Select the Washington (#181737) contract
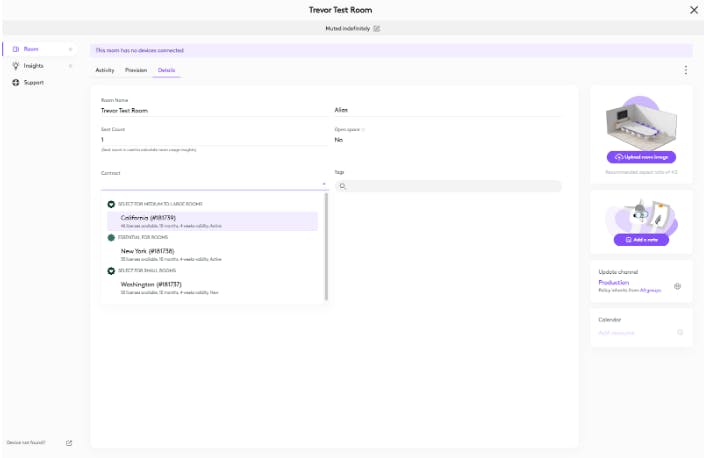The image size is (705, 458). click(212, 288)
